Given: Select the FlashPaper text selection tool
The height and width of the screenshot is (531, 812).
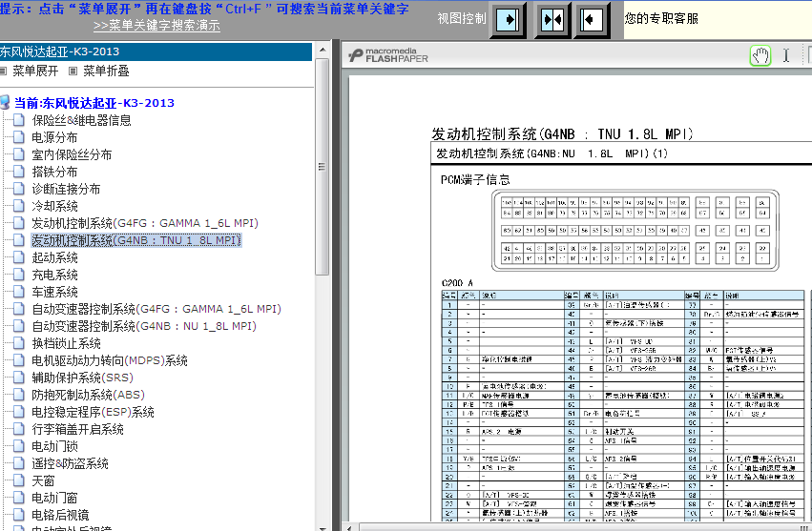Looking at the screenshot, I should click(x=786, y=55).
